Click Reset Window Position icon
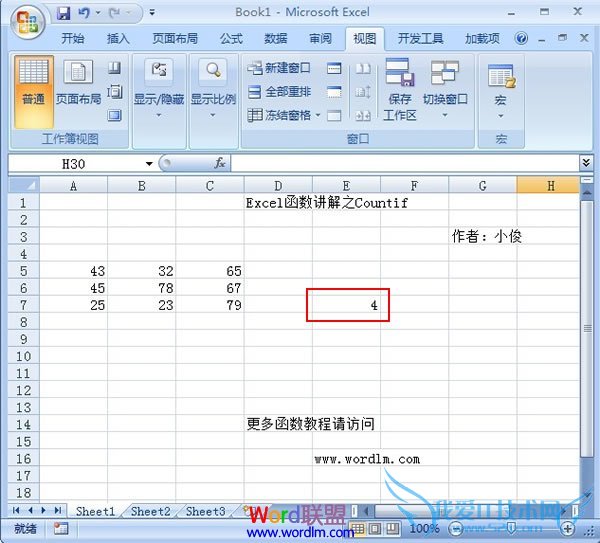 point(363,115)
